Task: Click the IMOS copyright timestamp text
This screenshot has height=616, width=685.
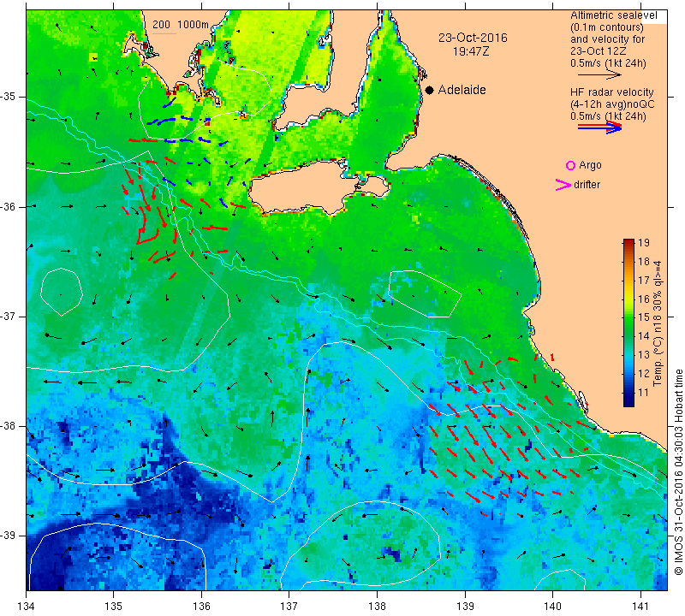Action: click(x=678, y=472)
